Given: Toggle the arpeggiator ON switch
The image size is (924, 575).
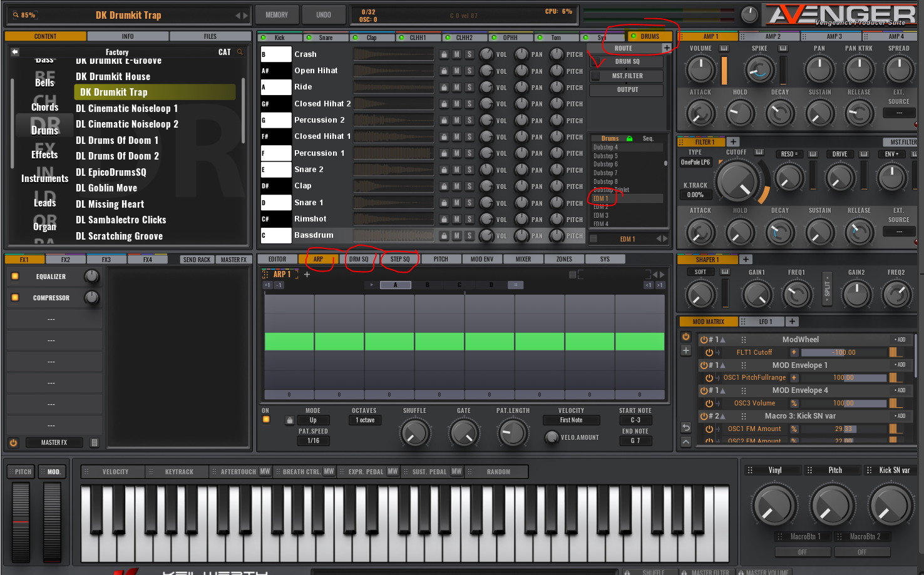Looking at the screenshot, I should pos(266,419).
